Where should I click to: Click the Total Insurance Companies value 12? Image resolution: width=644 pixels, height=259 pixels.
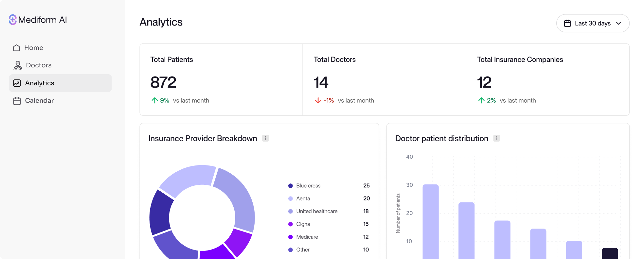(x=484, y=82)
